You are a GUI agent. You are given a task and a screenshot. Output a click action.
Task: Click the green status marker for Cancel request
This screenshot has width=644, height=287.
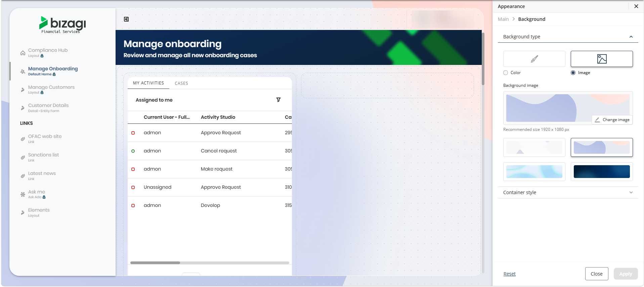click(133, 151)
